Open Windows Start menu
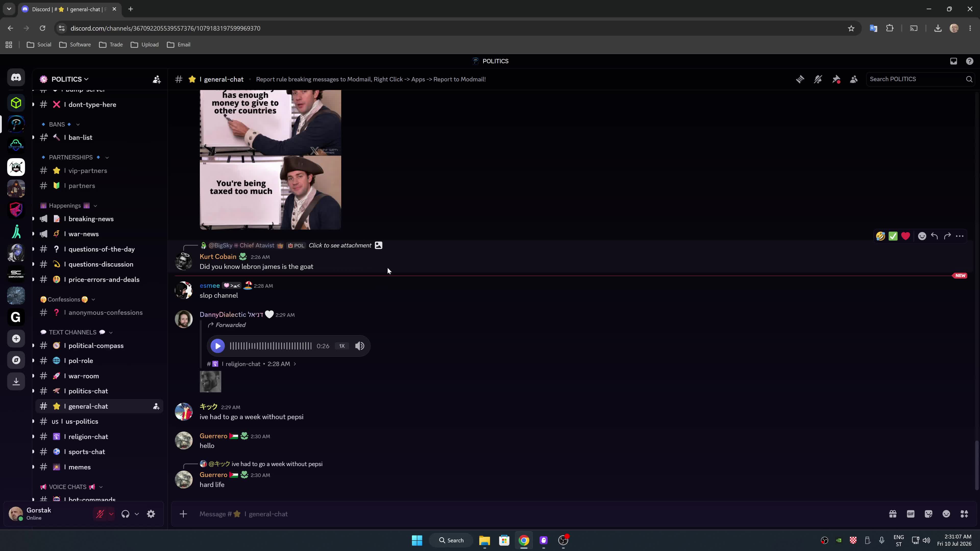The width and height of the screenshot is (980, 551). pyautogui.click(x=417, y=540)
